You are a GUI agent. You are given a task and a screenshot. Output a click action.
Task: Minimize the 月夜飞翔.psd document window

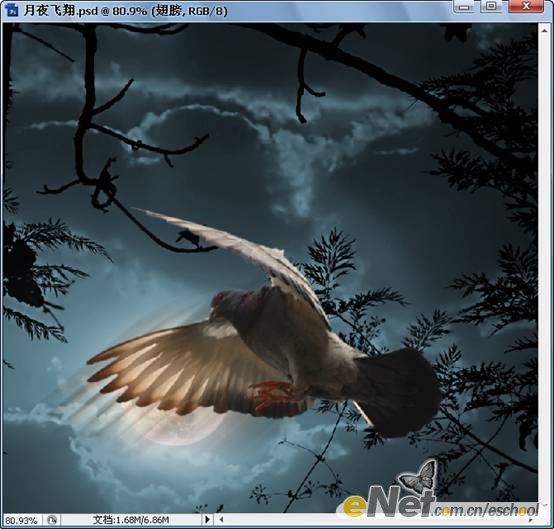pos(464,6)
